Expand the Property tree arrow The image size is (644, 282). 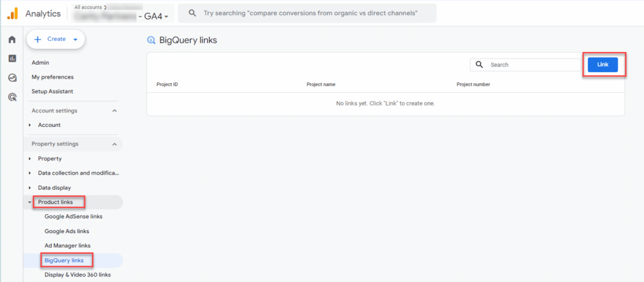pos(30,159)
